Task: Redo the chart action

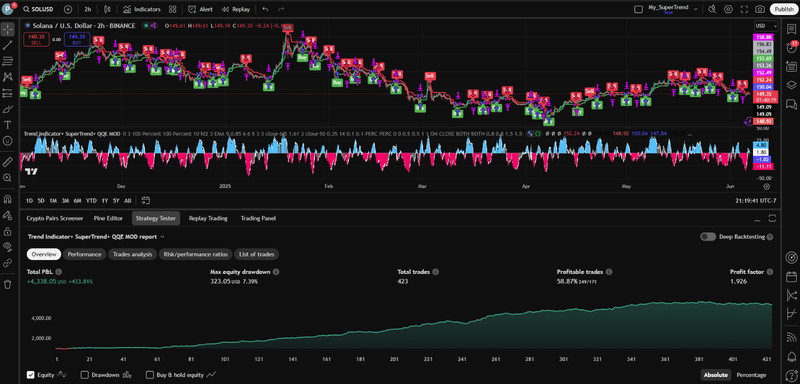Action: pos(281,9)
